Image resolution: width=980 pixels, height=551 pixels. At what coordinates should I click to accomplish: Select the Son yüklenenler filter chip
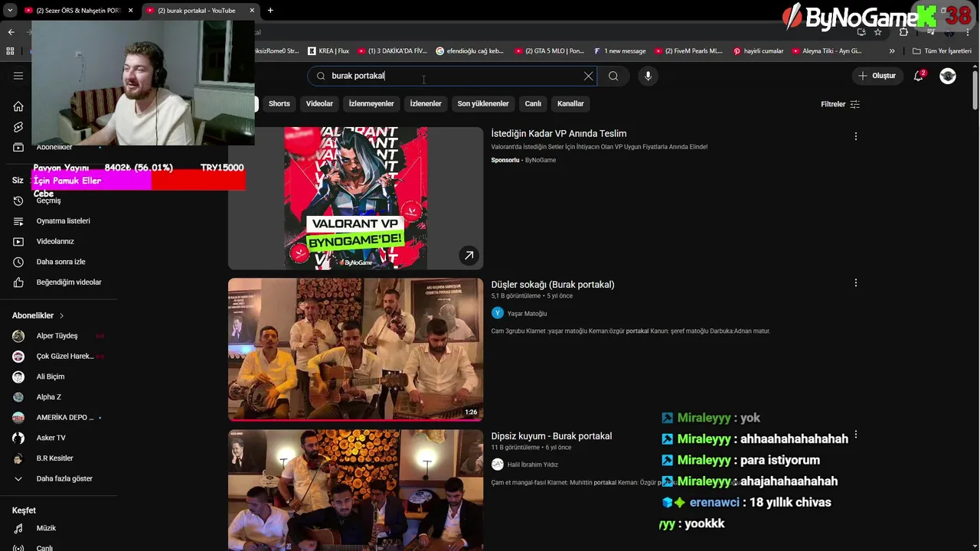point(483,103)
